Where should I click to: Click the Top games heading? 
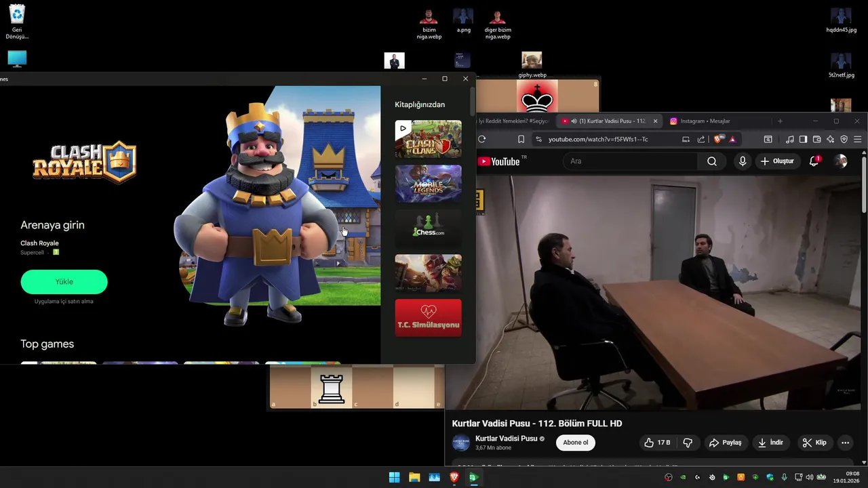(47, 344)
